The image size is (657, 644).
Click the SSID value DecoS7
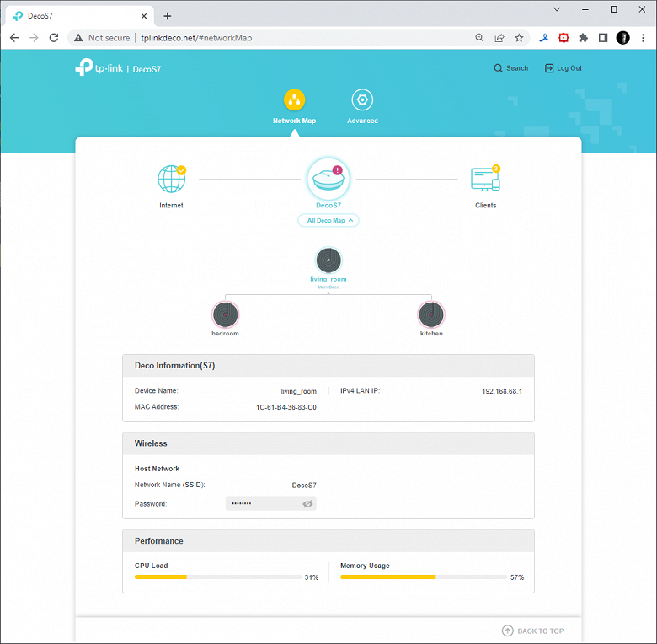[x=304, y=485]
